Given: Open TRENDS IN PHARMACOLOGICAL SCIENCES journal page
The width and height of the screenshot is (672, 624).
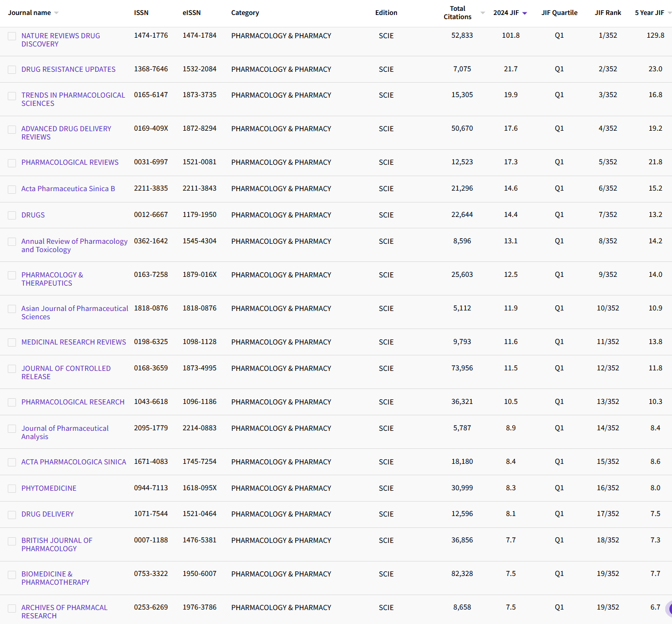Looking at the screenshot, I should coord(73,99).
